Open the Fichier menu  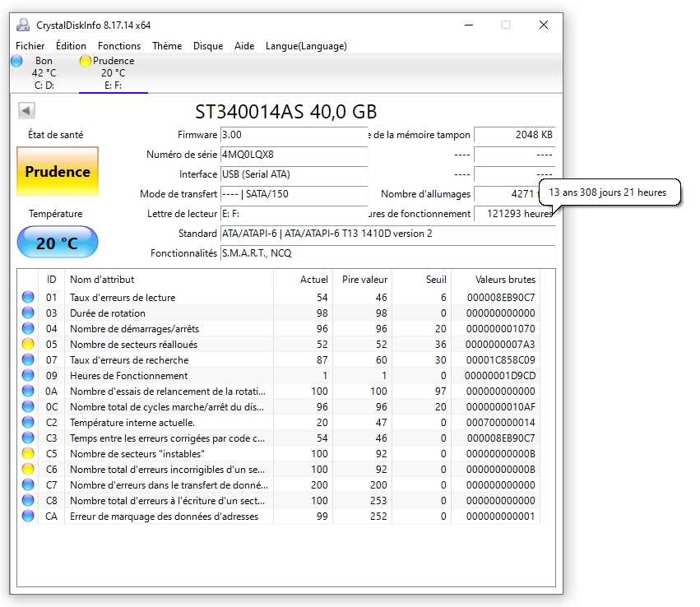pyautogui.click(x=30, y=46)
